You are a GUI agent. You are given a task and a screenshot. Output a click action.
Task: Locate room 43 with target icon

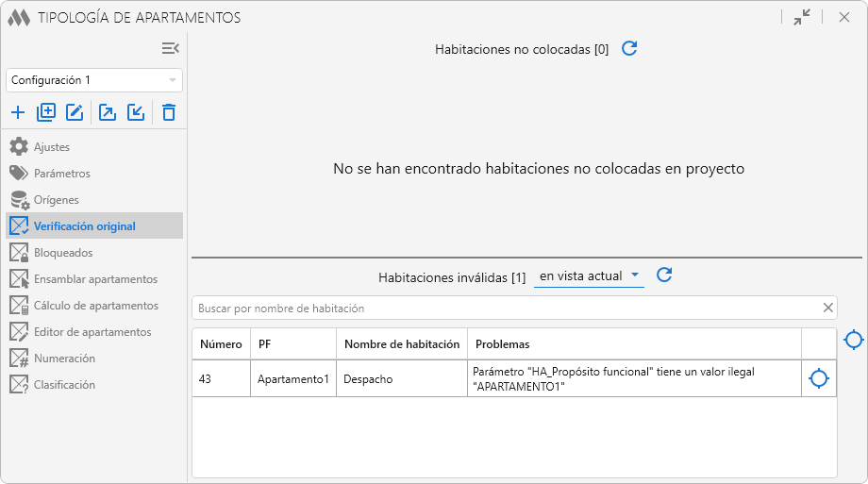[x=818, y=378]
